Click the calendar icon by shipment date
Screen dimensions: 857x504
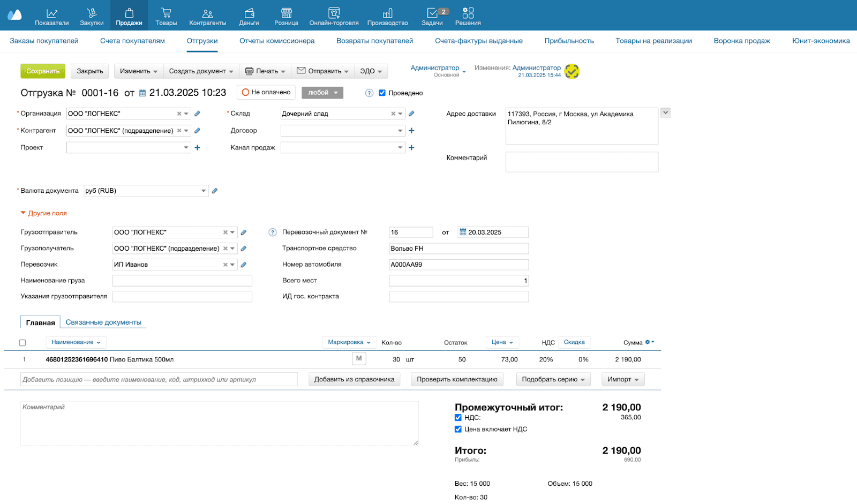tap(142, 93)
